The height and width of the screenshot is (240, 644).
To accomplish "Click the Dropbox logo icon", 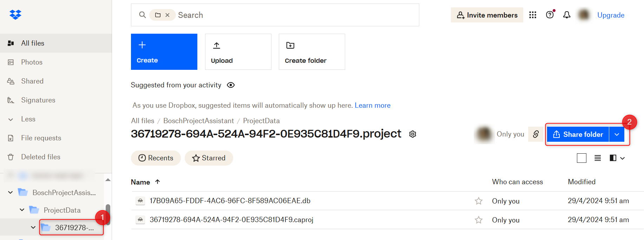I will [15, 15].
